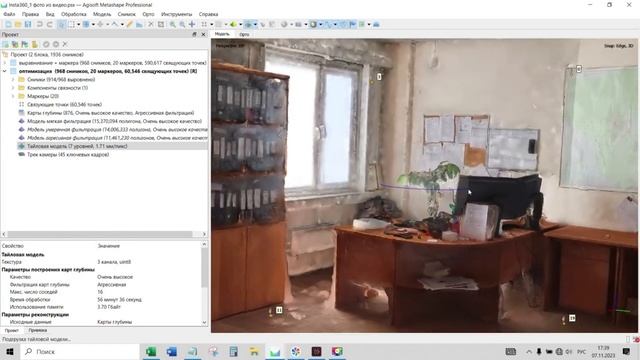
Task: Remove selected items with the panel X icon
Action: [65, 44]
